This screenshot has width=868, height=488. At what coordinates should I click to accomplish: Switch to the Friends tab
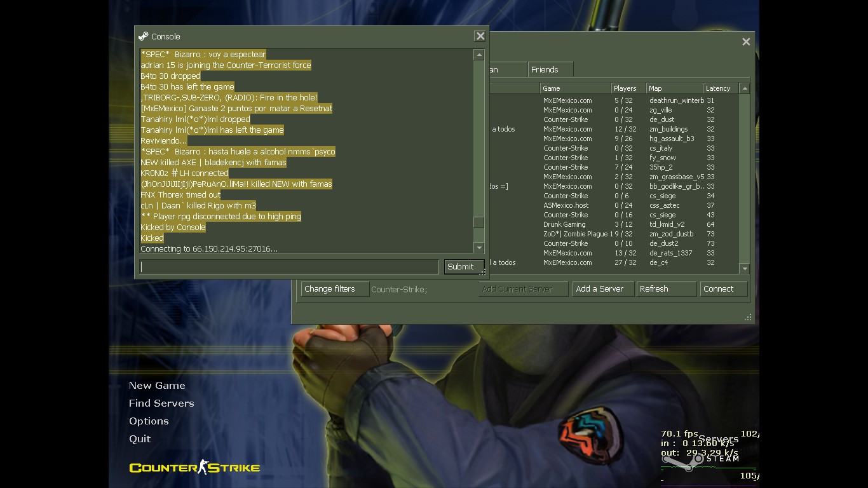pos(550,70)
